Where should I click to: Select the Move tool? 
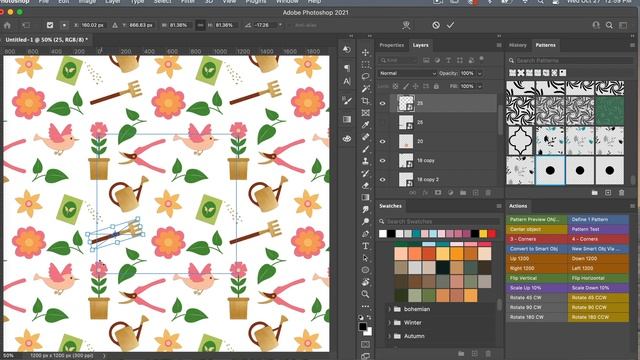[x=365, y=52]
